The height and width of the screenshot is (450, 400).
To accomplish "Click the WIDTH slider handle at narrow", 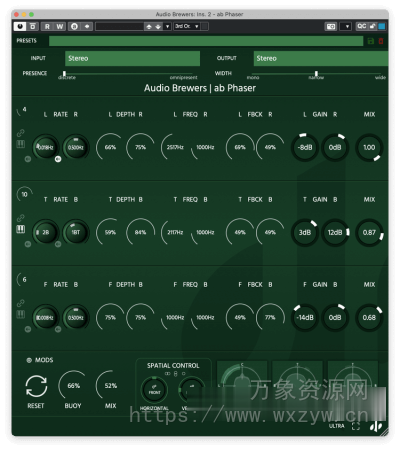I will (316, 73).
